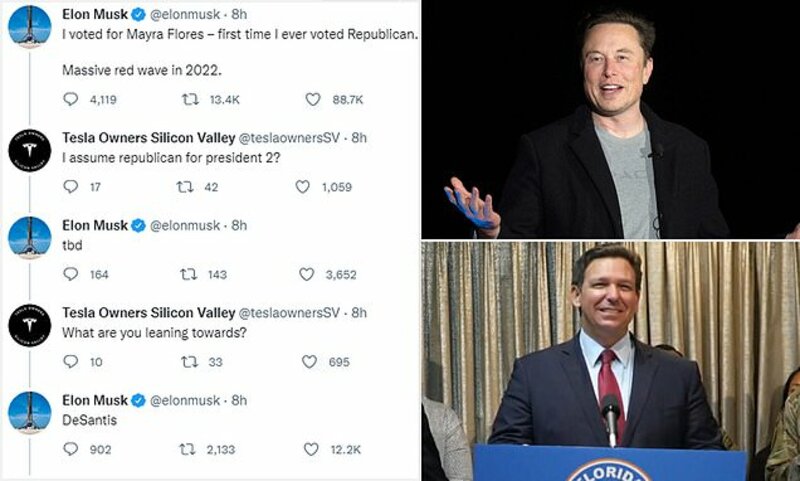
Task: Open Elon Musk's avatar on first tweet
Action: point(30,27)
